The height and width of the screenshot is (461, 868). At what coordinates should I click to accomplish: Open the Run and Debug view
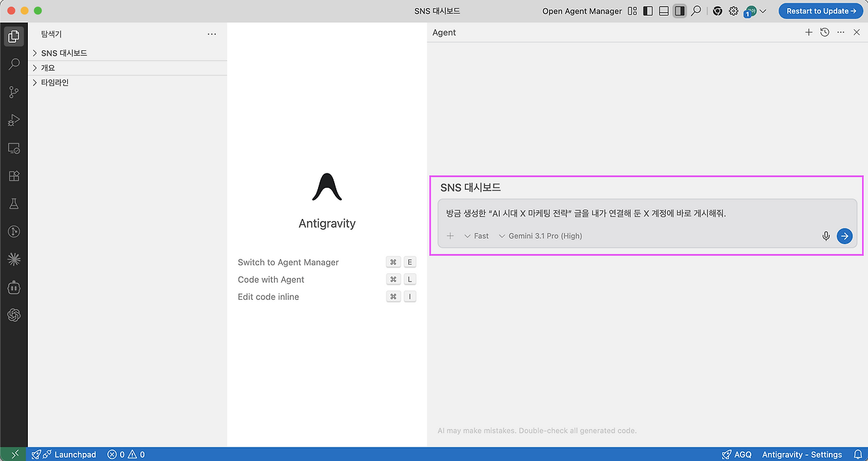[x=14, y=120]
